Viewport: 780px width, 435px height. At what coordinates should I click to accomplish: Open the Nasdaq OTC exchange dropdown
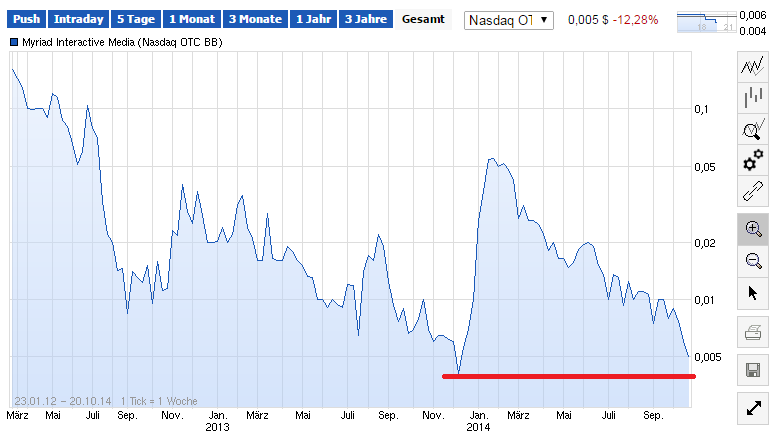(x=508, y=20)
